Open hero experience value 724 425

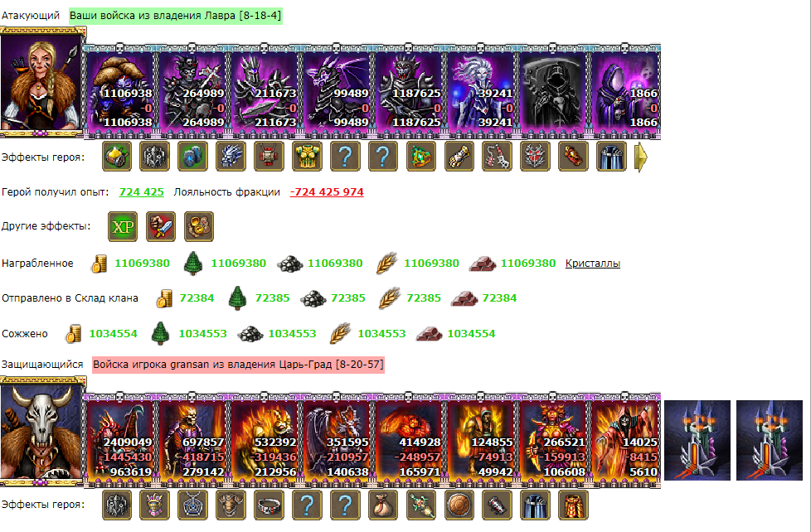[141, 191]
